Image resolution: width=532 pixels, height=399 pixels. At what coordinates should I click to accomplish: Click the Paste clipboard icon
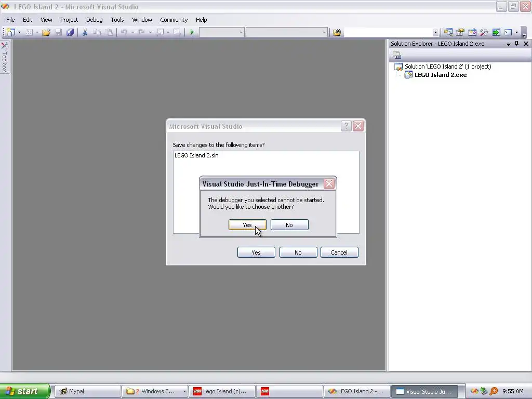[109, 32]
